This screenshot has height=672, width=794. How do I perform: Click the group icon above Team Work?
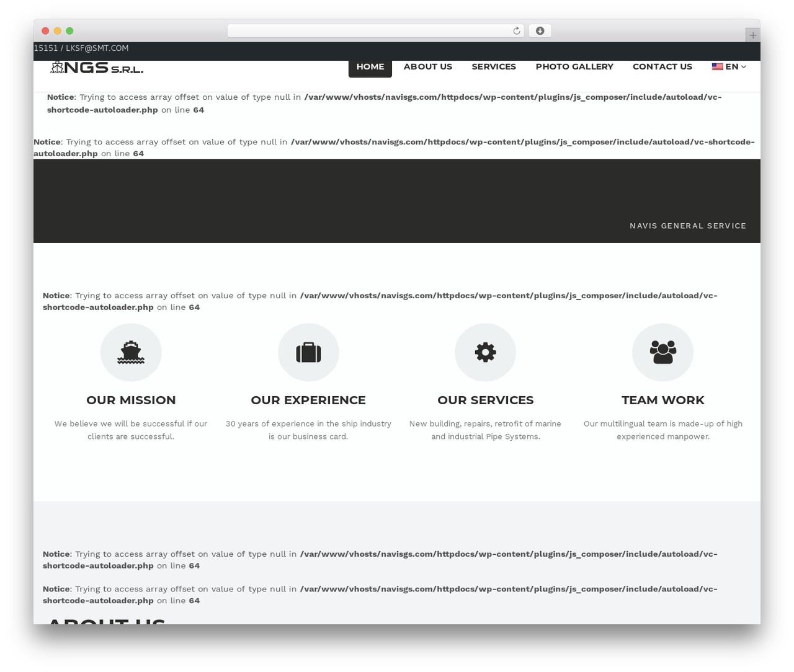663,352
